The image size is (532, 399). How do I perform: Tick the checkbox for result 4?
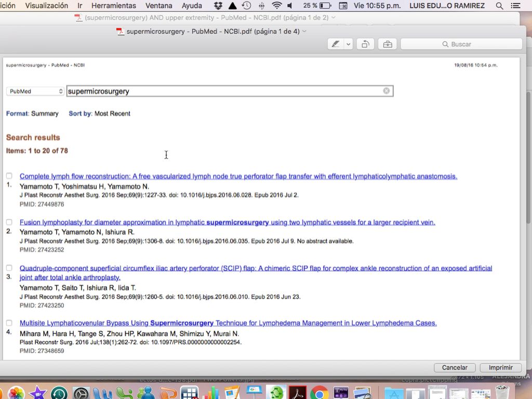tap(9, 323)
